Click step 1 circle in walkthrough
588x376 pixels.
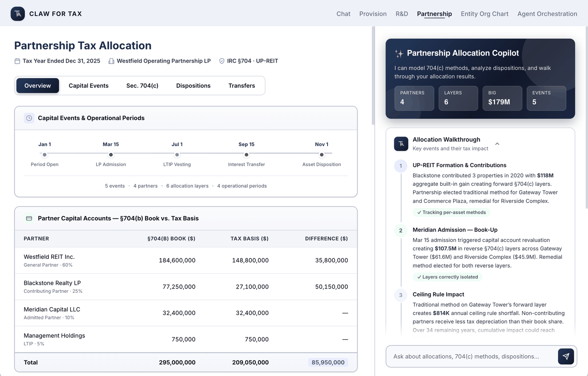pos(401,166)
